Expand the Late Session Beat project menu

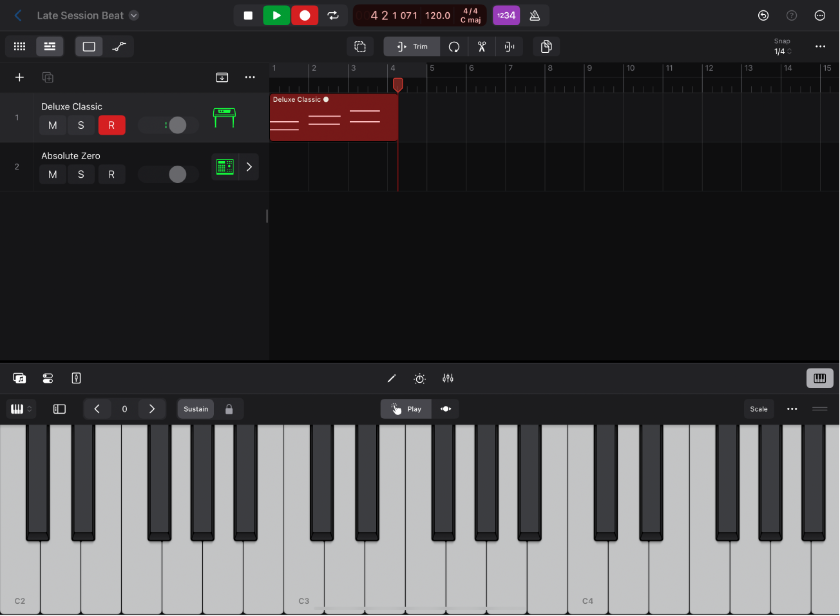133,15
